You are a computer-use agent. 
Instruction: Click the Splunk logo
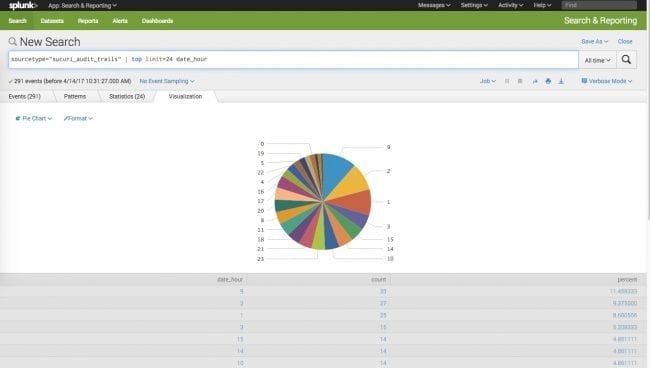coord(23,5)
